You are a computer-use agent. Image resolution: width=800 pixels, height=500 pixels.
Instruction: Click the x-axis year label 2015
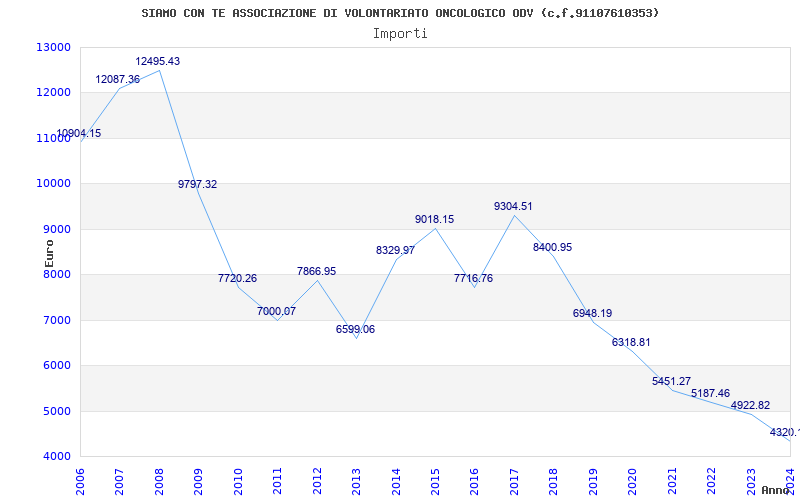(435, 481)
